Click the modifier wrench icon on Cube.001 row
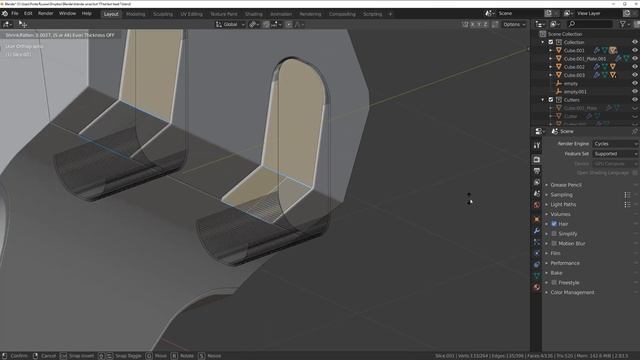Image resolution: width=640 pixels, height=360 pixels. pos(596,51)
